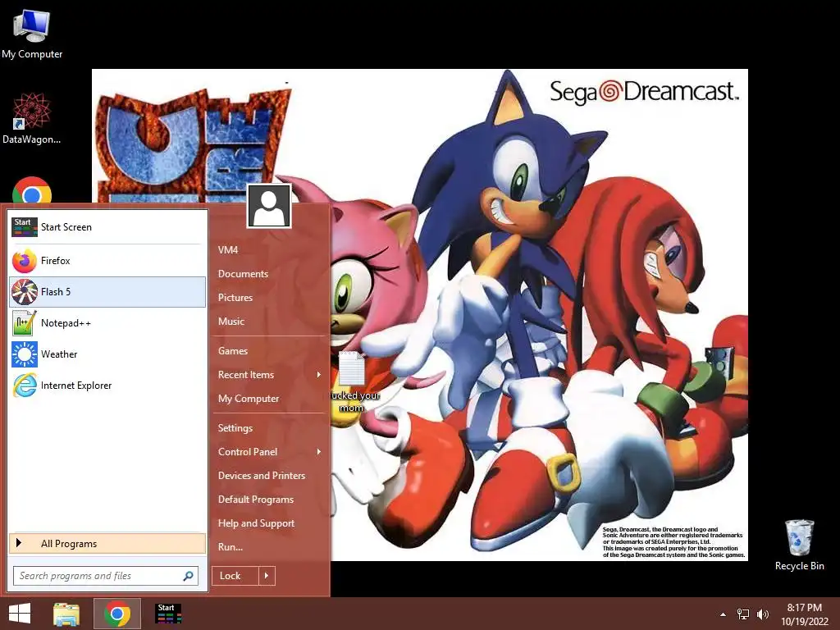
Task: Expand Recent Items submenu arrow
Action: [319, 374]
